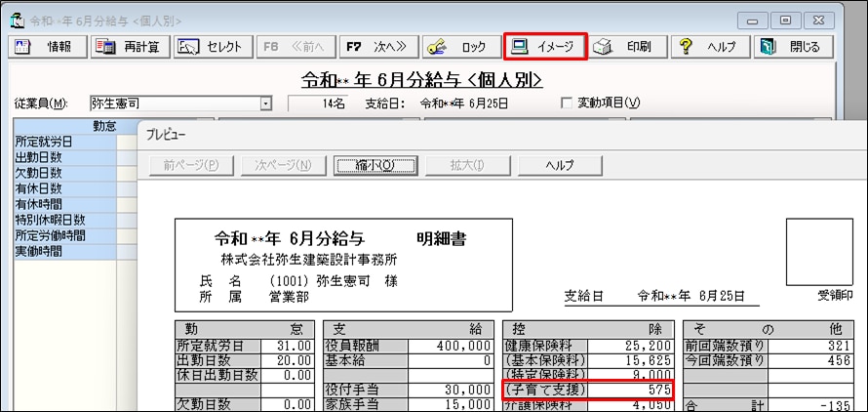Click the 実働時間 row label

pos(65,251)
